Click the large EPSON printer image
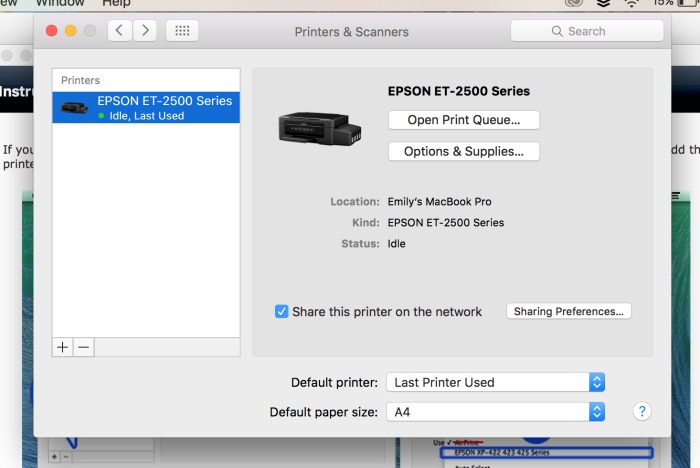 tap(320, 128)
